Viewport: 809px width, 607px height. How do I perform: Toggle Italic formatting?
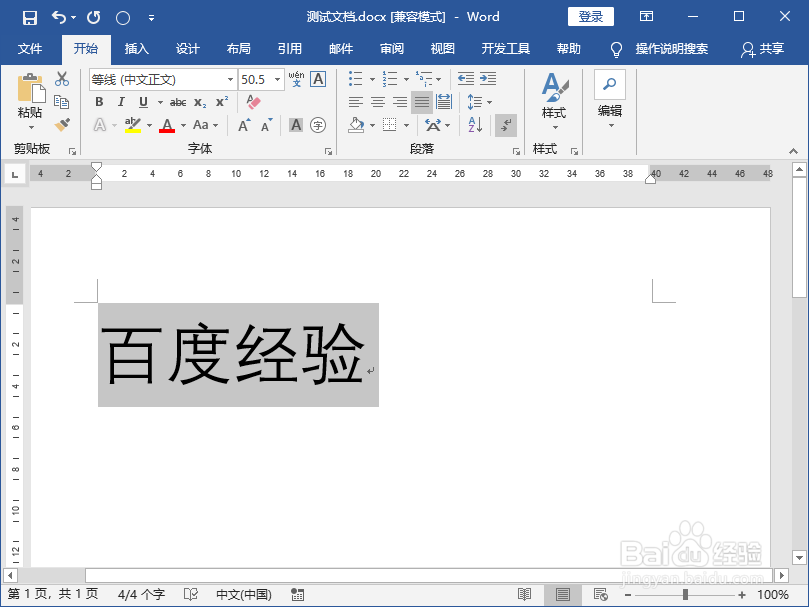[x=121, y=102]
